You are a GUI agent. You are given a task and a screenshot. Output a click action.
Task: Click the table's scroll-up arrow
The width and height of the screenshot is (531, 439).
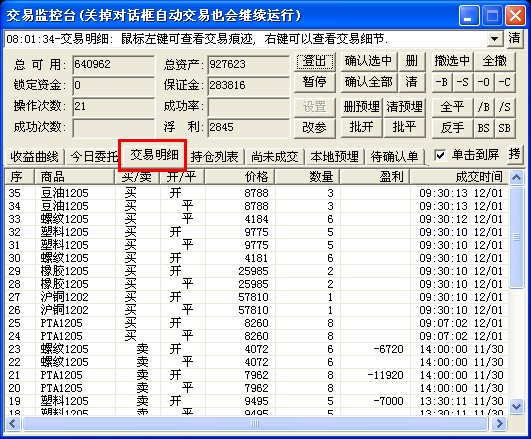516,177
